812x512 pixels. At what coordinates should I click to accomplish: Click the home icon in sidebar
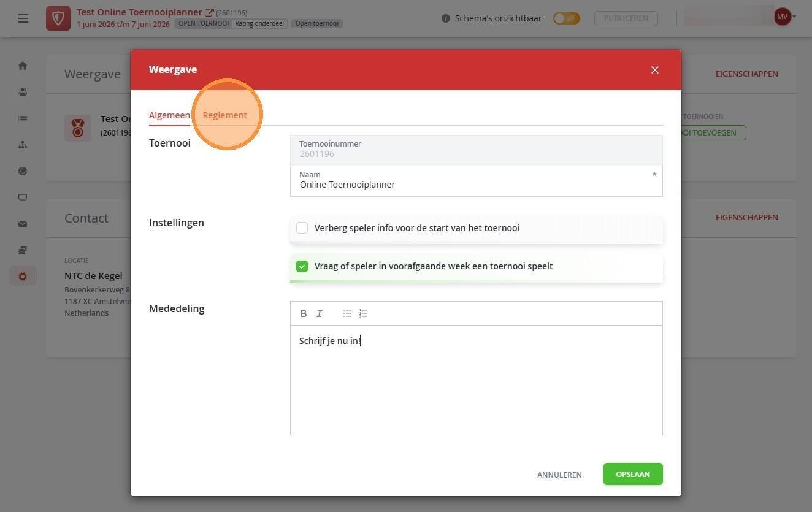(x=23, y=66)
